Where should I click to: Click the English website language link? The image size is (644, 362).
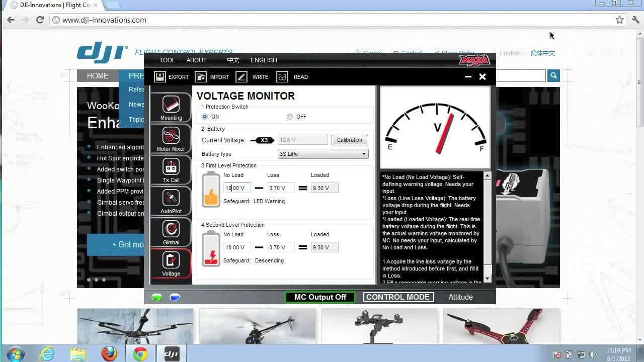(510, 53)
